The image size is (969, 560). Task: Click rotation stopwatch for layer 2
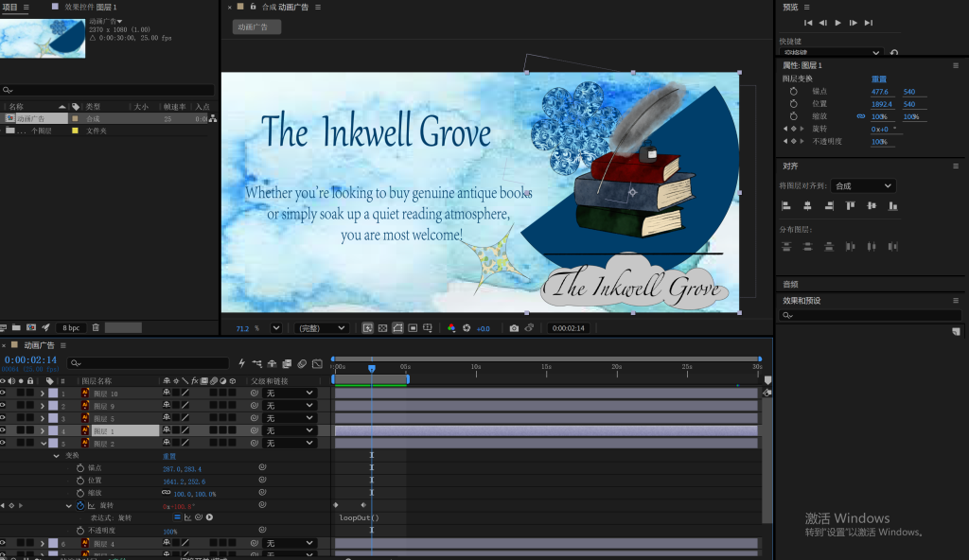point(80,505)
